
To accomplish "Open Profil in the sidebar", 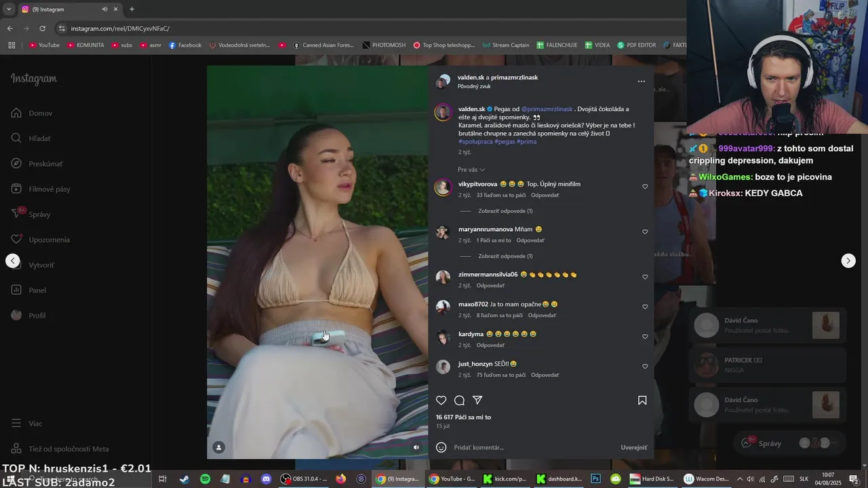I will coord(28,315).
